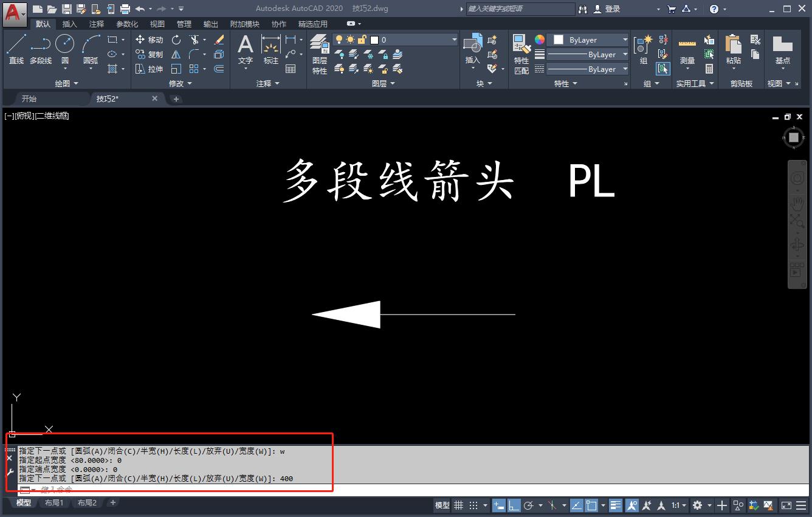Image resolution: width=812 pixels, height=517 pixels.
Task: Expand the 注释 (Annotation) panel
Action: point(267,83)
